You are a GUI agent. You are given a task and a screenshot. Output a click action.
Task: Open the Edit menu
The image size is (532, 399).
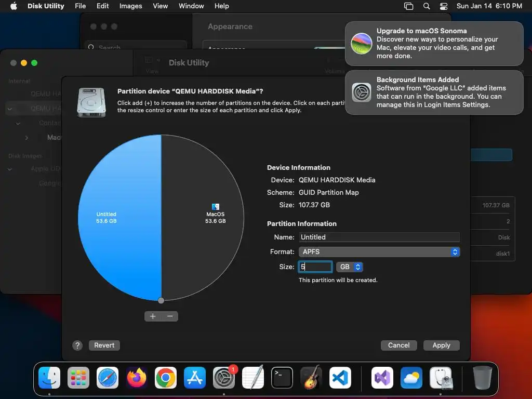[x=102, y=6]
